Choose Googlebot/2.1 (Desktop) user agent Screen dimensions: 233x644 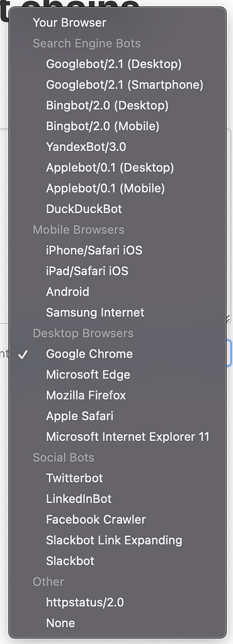coord(118,64)
